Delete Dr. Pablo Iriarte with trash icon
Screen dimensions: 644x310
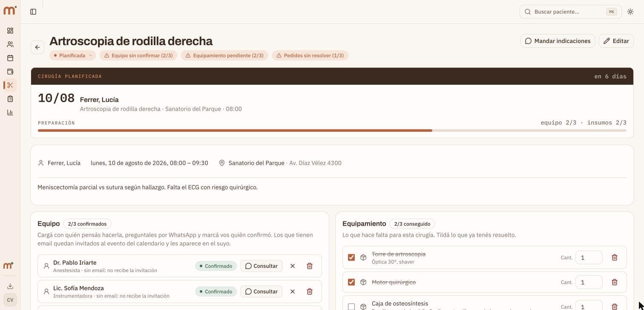click(x=310, y=266)
